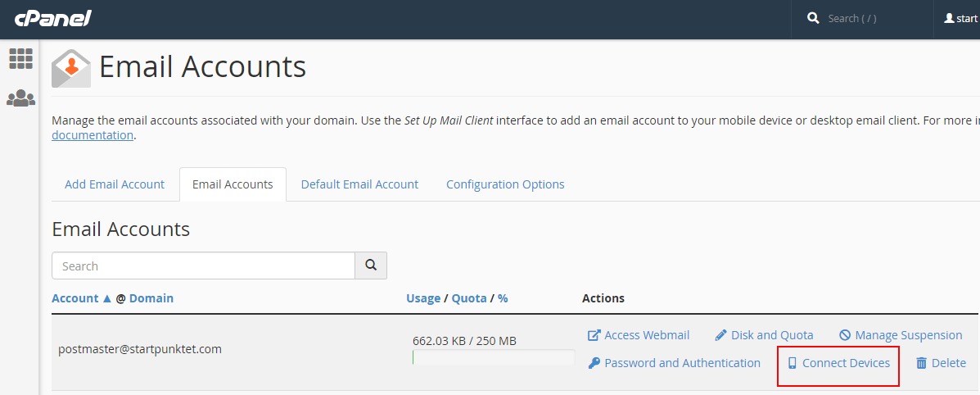Screen dimensions: 980x395
Task: Select the Email Accounts tab
Action: click(233, 184)
